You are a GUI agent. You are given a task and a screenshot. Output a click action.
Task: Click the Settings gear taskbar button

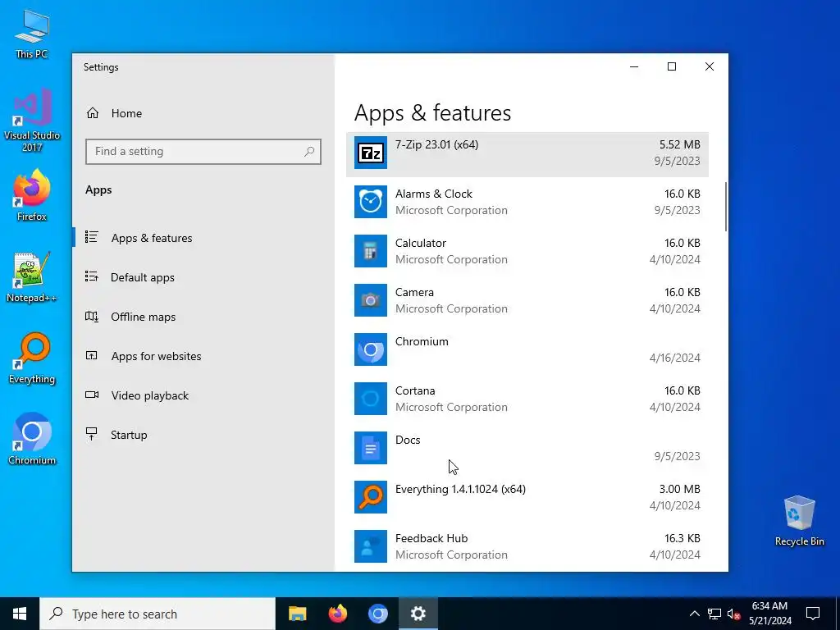(x=418, y=614)
